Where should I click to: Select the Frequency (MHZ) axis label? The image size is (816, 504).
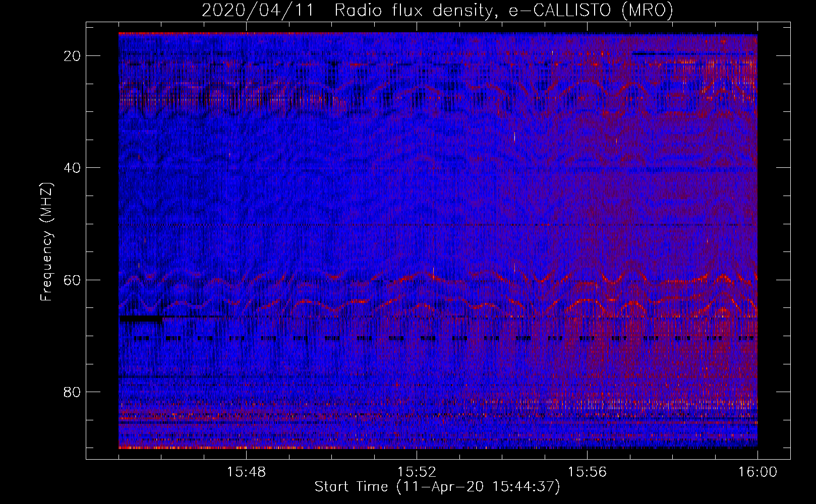(46, 242)
